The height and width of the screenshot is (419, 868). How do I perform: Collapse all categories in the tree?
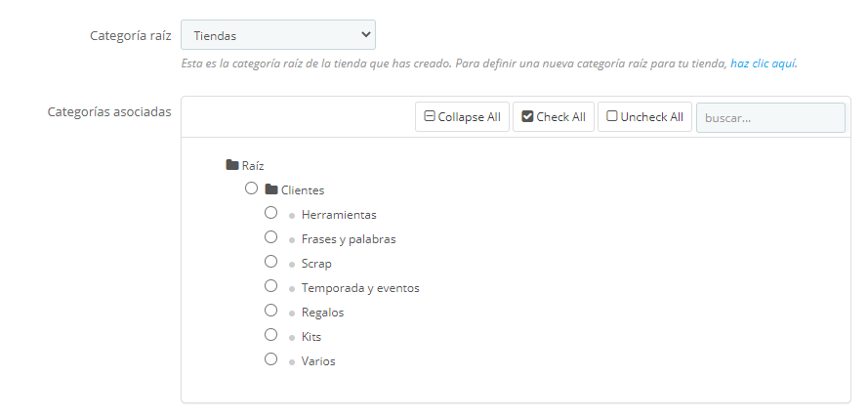(462, 117)
